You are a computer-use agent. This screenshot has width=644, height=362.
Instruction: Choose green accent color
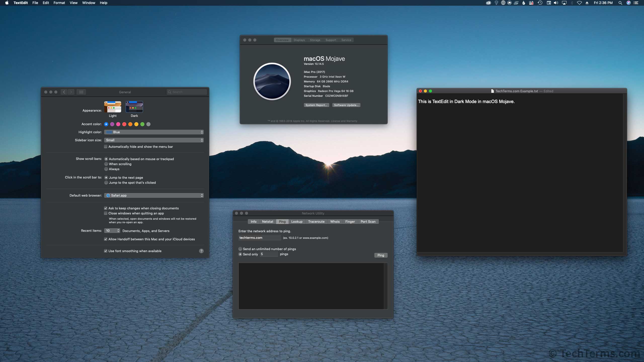pos(142,124)
